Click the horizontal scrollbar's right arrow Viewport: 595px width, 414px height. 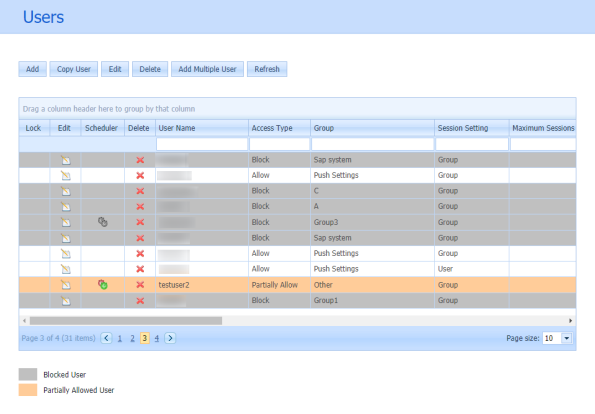[x=570, y=321]
